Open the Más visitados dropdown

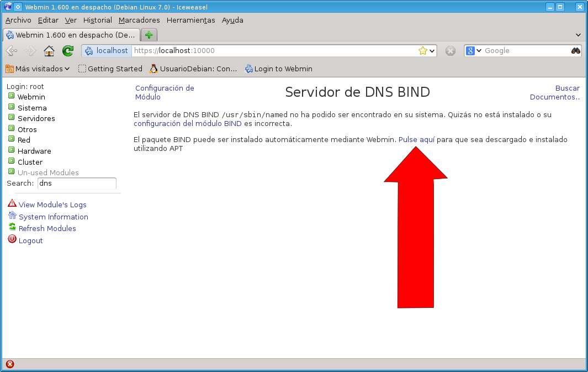click(x=37, y=69)
